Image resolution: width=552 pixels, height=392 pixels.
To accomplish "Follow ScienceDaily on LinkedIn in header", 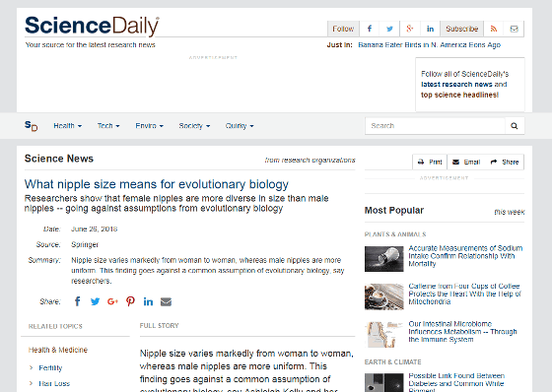I will (430, 29).
